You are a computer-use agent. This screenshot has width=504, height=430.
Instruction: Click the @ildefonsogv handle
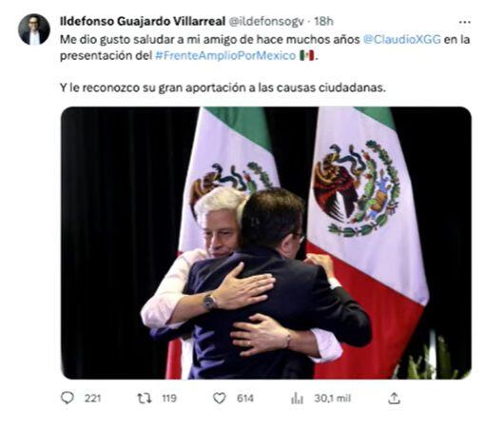point(266,22)
